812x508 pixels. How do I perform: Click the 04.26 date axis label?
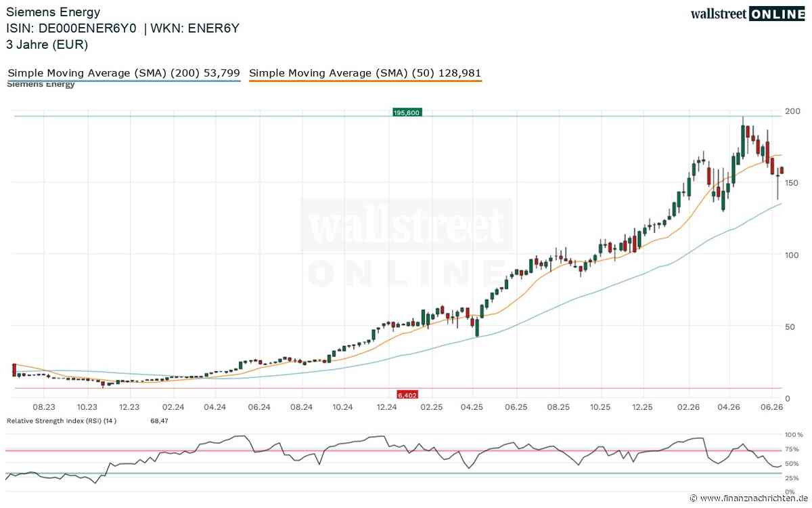729,407
